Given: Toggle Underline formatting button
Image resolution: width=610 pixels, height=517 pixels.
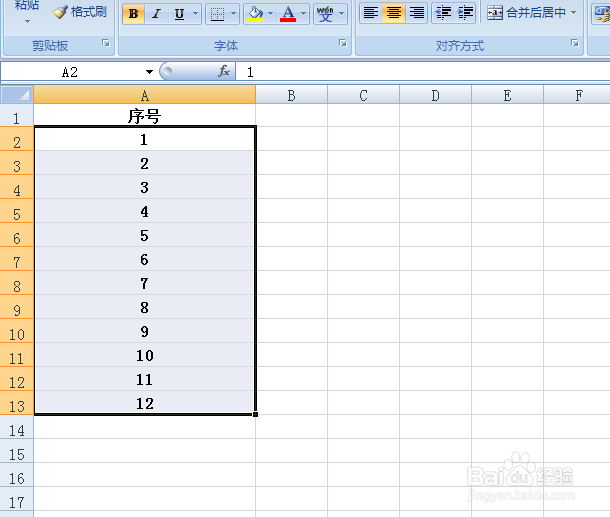Looking at the screenshot, I should (179, 14).
